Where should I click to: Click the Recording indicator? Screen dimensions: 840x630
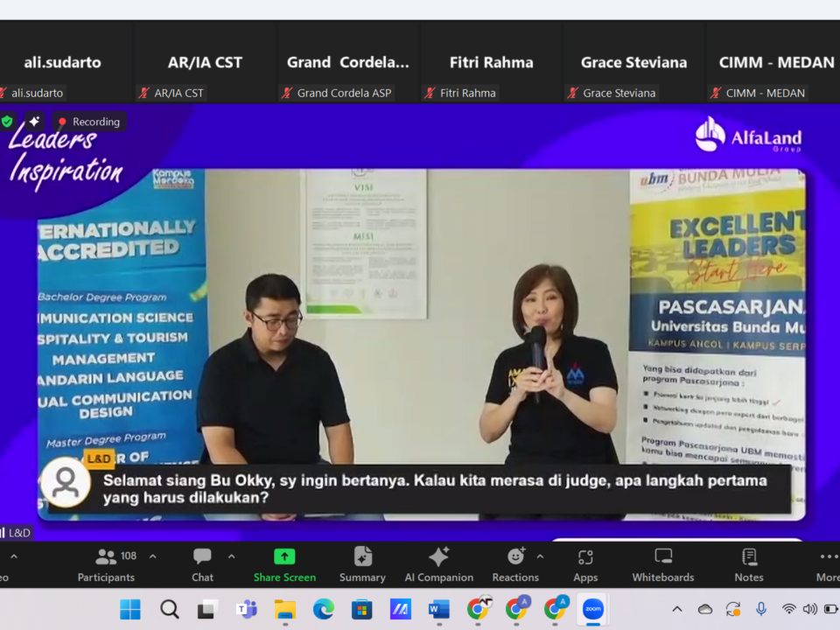pos(89,122)
